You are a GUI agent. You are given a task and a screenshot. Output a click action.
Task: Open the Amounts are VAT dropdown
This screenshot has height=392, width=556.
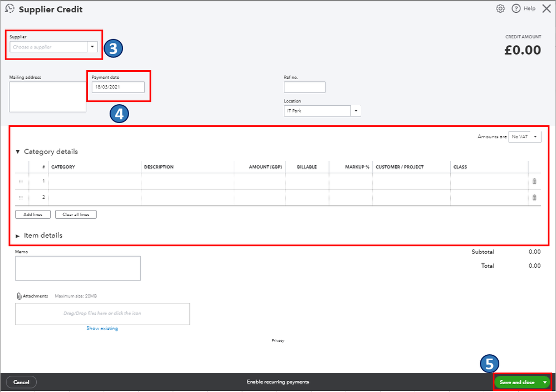[x=525, y=136]
